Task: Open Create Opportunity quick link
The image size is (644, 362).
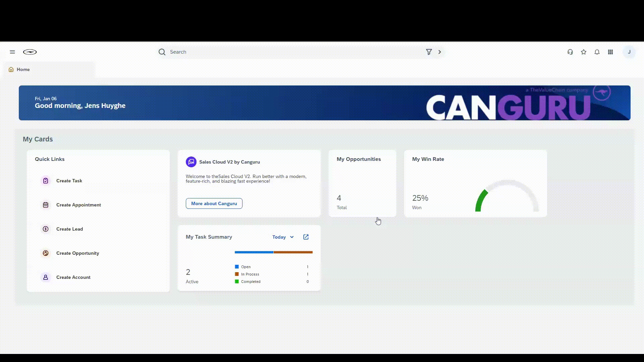Action: point(77,253)
